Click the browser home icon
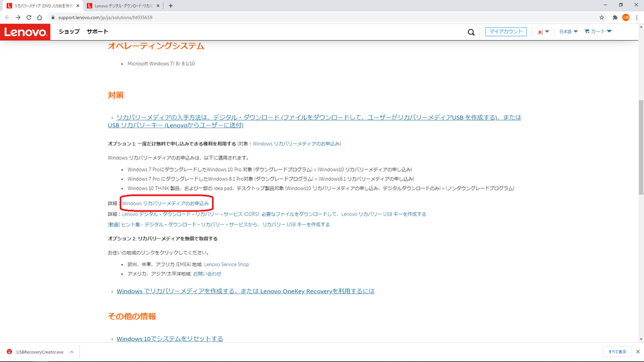The image size is (644, 362). pos(40,17)
